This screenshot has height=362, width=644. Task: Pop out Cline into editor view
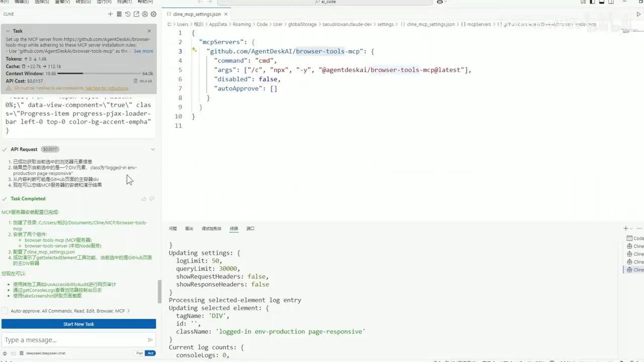click(136, 14)
